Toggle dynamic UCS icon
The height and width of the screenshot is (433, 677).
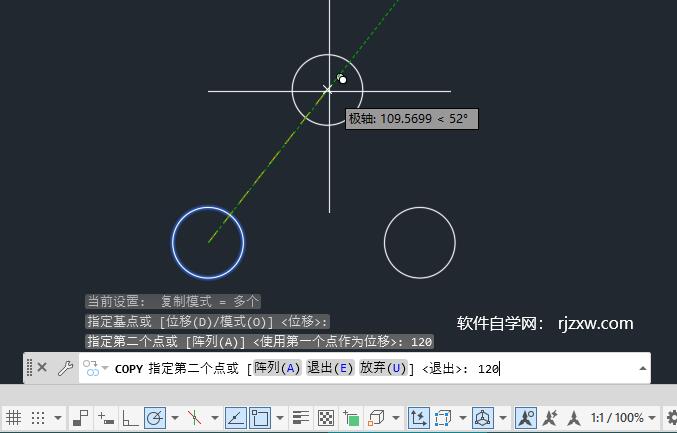pos(418,417)
